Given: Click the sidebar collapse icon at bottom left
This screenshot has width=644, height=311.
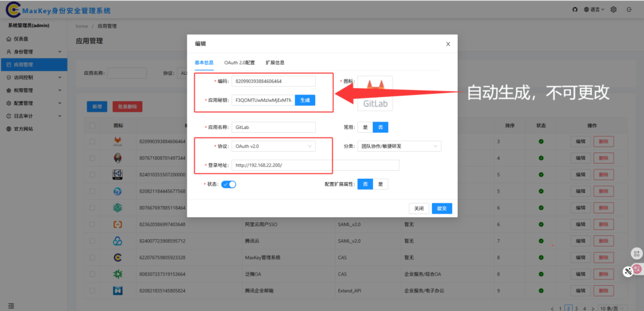Looking at the screenshot, I should point(10,305).
